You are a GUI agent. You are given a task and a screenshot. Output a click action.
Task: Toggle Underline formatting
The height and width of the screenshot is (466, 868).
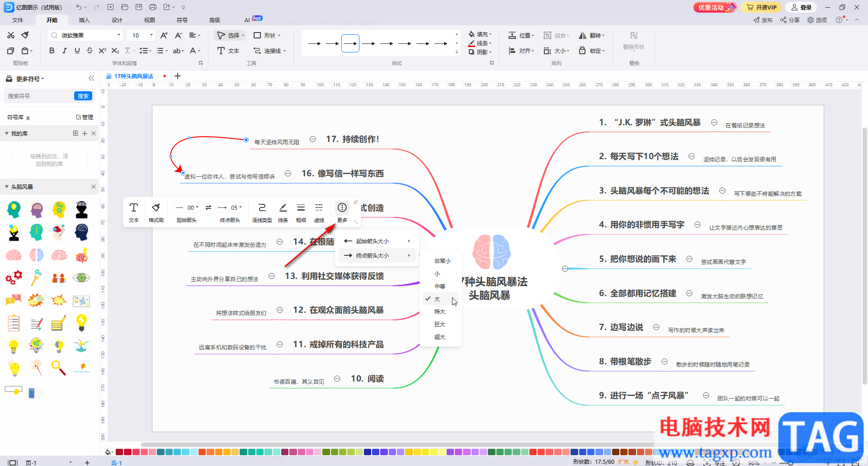click(77, 51)
